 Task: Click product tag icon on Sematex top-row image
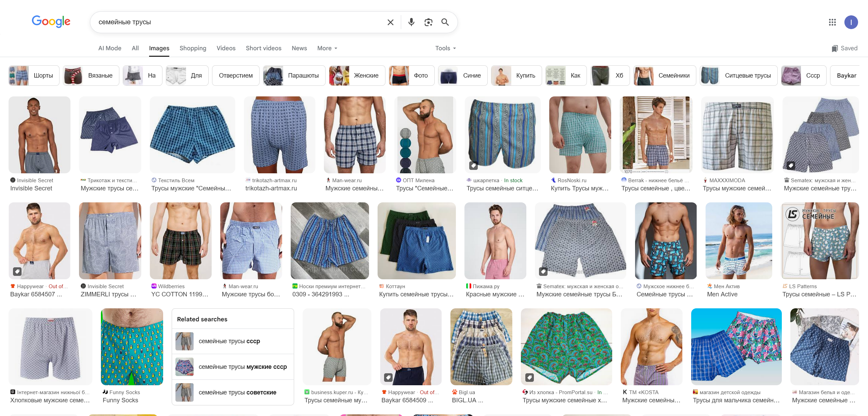point(791,165)
